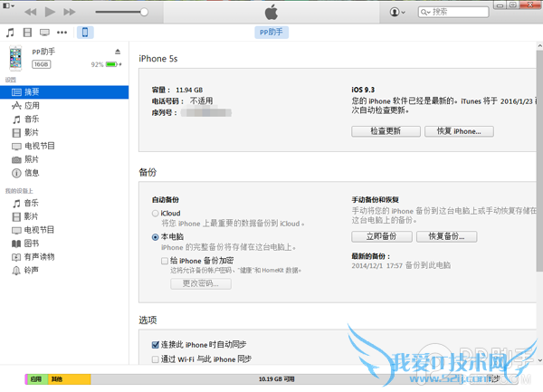
Task: Click the 恢复备份... button
Action: pyautogui.click(x=447, y=236)
